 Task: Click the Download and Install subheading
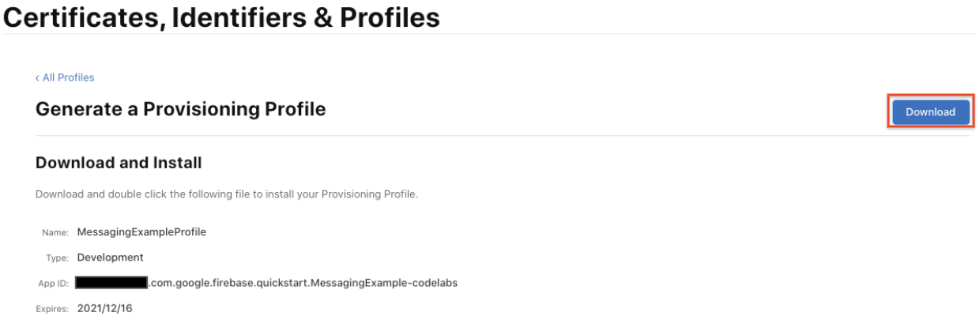tap(119, 163)
